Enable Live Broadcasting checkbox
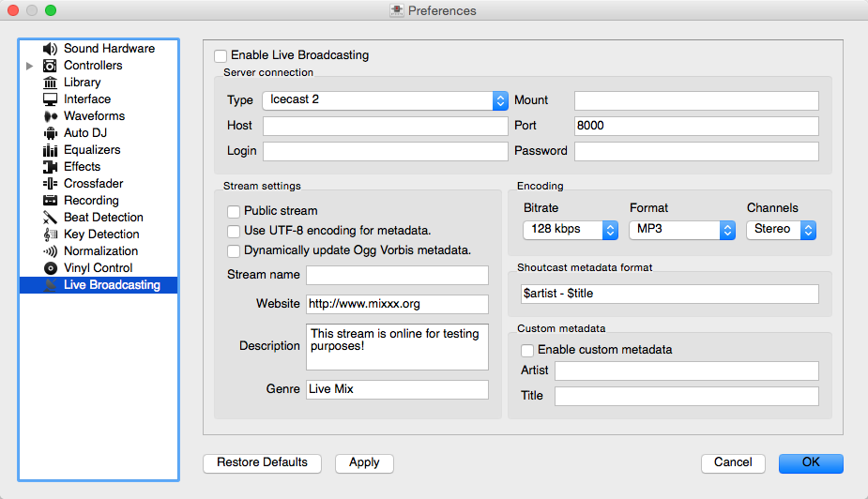Viewport: 868px width, 499px height. (x=221, y=55)
